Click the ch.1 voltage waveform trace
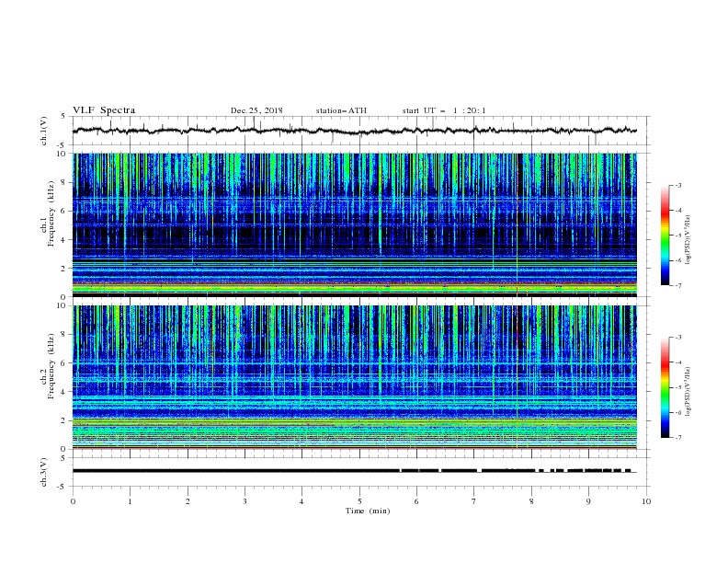 (354, 131)
